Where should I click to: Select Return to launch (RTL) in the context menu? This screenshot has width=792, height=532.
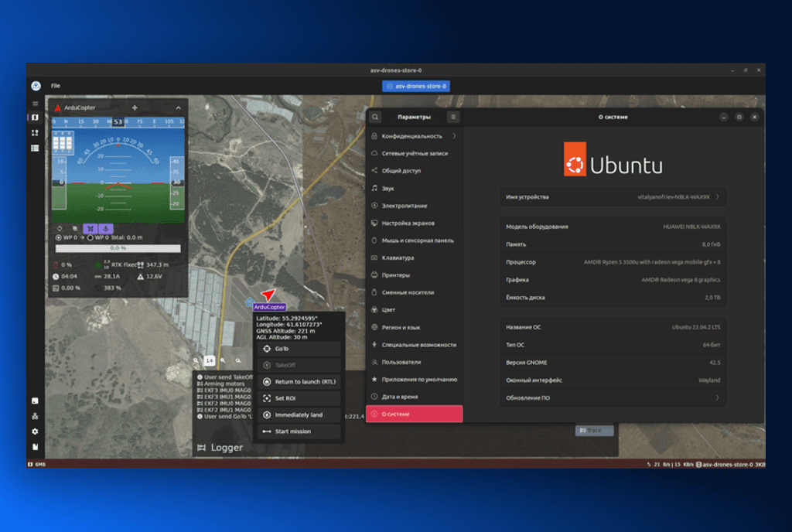(x=299, y=382)
